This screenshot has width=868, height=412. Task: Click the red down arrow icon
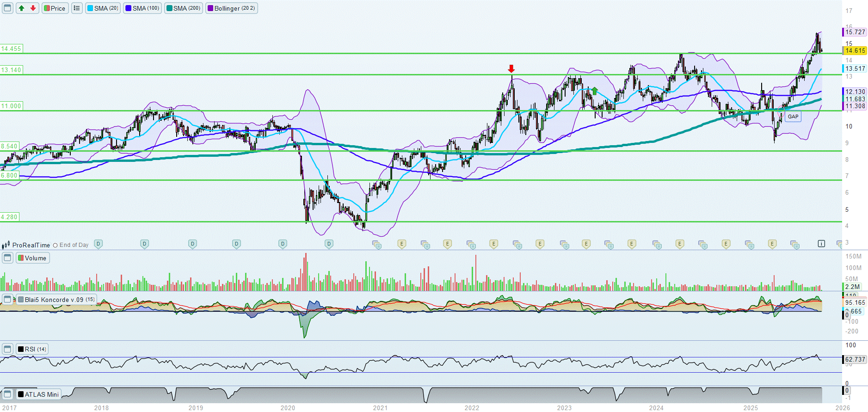click(x=33, y=8)
